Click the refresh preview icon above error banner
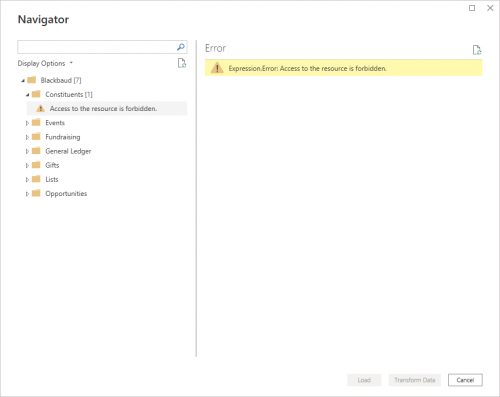This screenshot has height=397, width=500. pyautogui.click(x=477, y=50)
